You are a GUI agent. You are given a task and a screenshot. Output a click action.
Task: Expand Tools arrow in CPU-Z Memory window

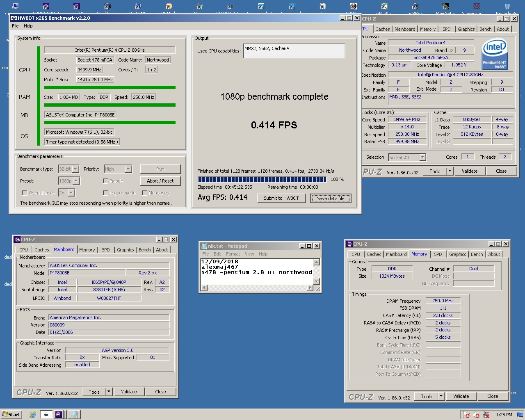[441, 396]
